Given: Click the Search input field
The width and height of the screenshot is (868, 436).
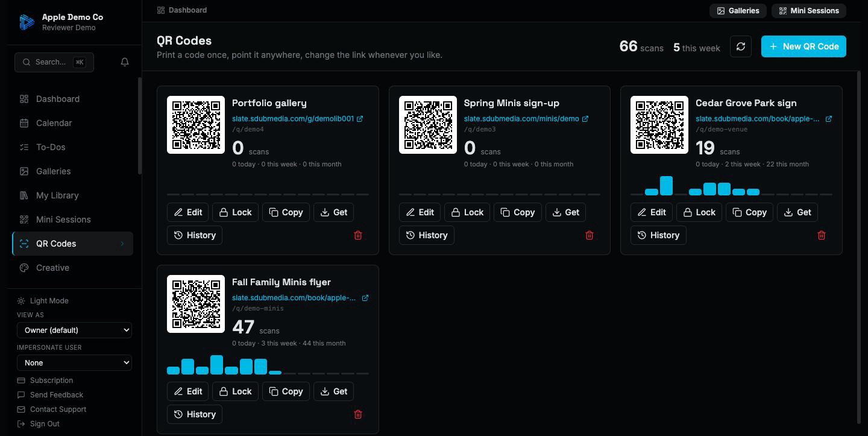Looking at the screenshot, I should pyautogui.click(x=54, y=62).
